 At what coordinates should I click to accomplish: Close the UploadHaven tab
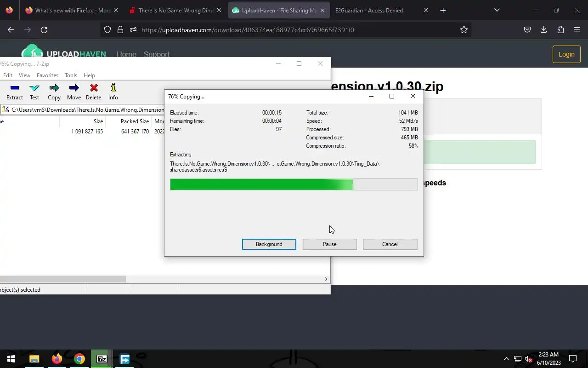click(322, 10)
